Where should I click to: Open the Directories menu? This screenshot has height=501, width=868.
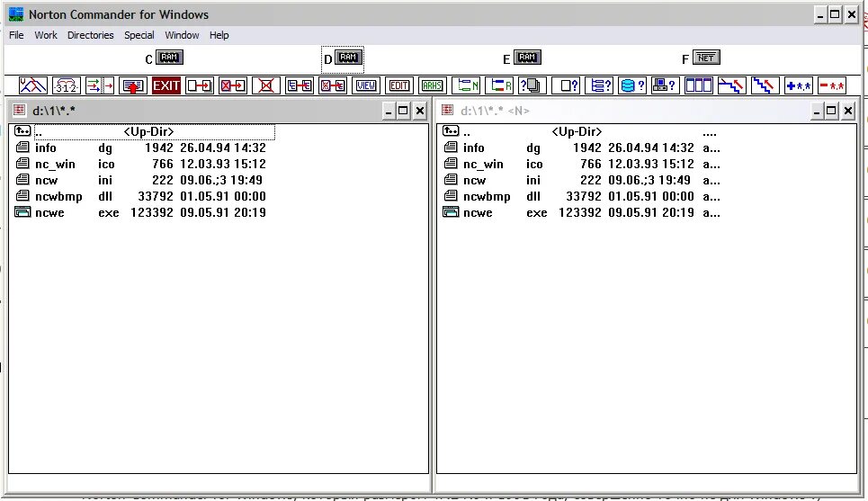pos(91,35)
